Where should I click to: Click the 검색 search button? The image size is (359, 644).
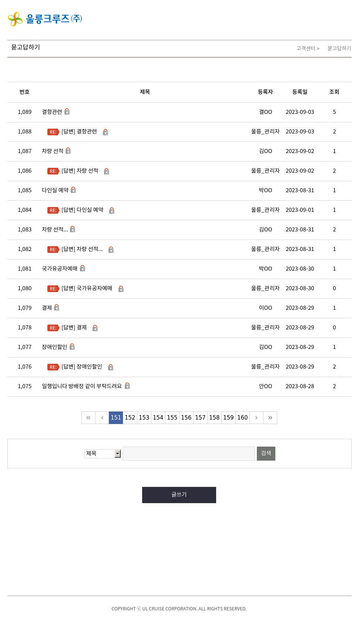click(x=266, y=454)
